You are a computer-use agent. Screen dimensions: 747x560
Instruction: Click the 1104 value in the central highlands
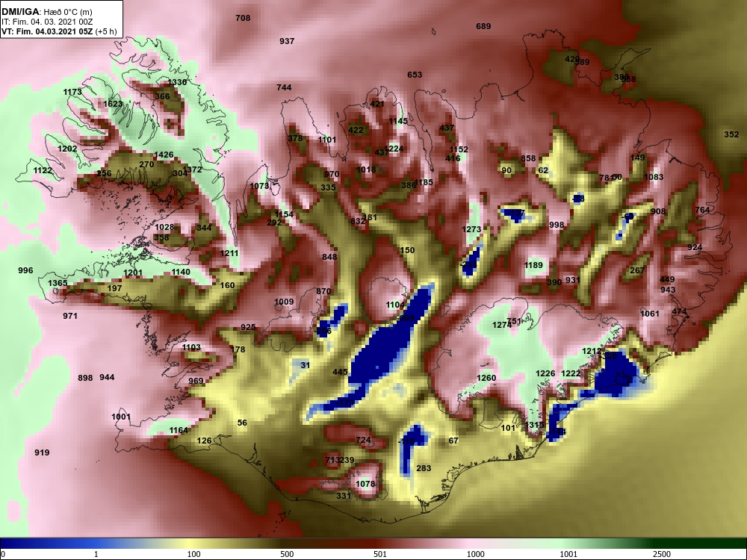coord(395,305)
